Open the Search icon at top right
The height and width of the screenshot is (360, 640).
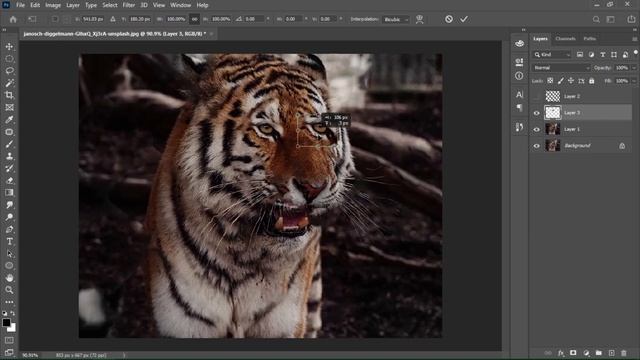[596, 19]
